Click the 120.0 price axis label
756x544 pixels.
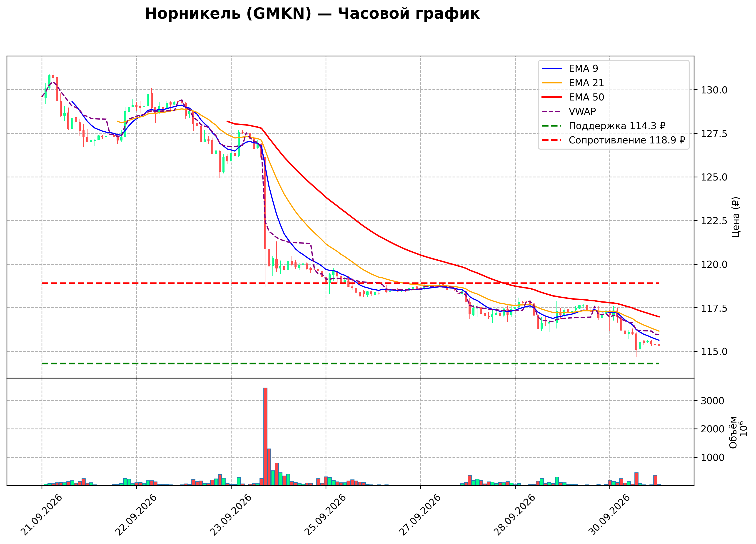(x=714, y=264)
